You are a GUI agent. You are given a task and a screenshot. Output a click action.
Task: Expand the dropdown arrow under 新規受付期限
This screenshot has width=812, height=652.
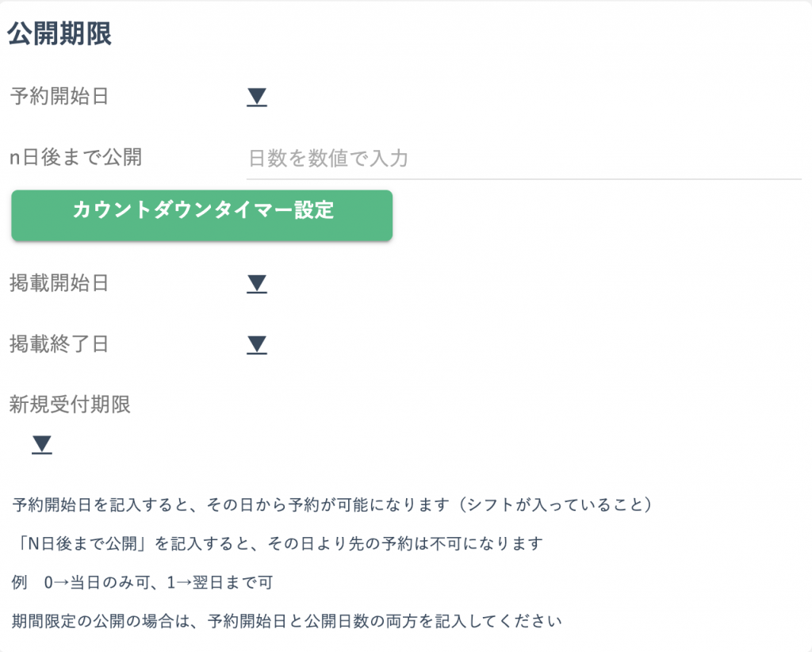(41, 445)
